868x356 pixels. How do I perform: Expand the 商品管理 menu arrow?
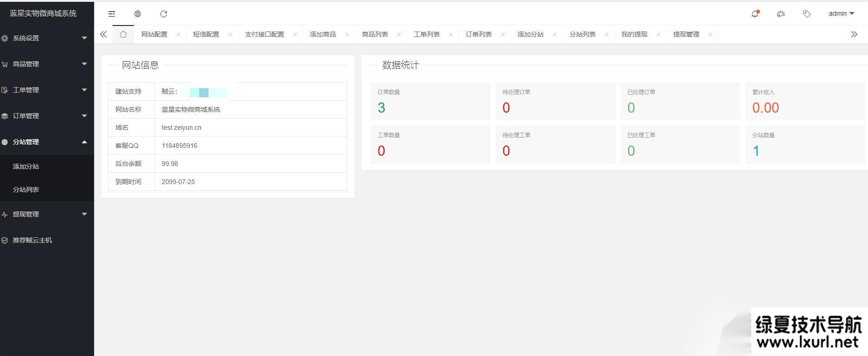coord(84,64)
